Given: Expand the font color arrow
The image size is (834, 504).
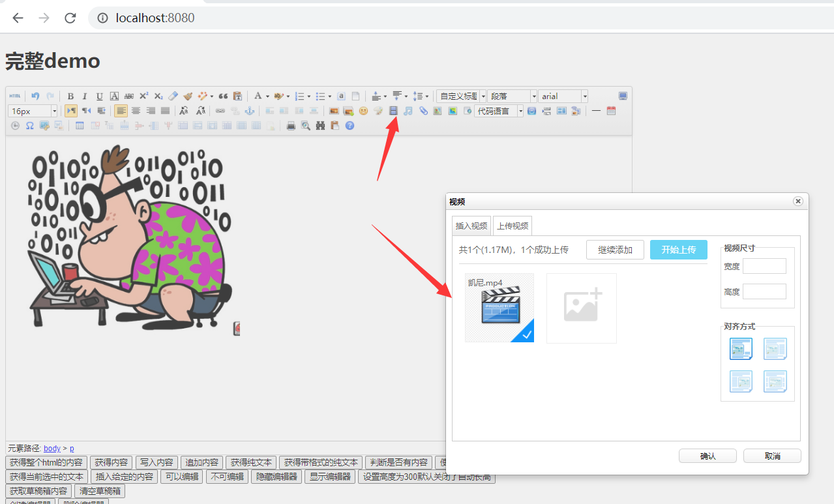Looking at the screenshot, I should click(x=267, y=96).
